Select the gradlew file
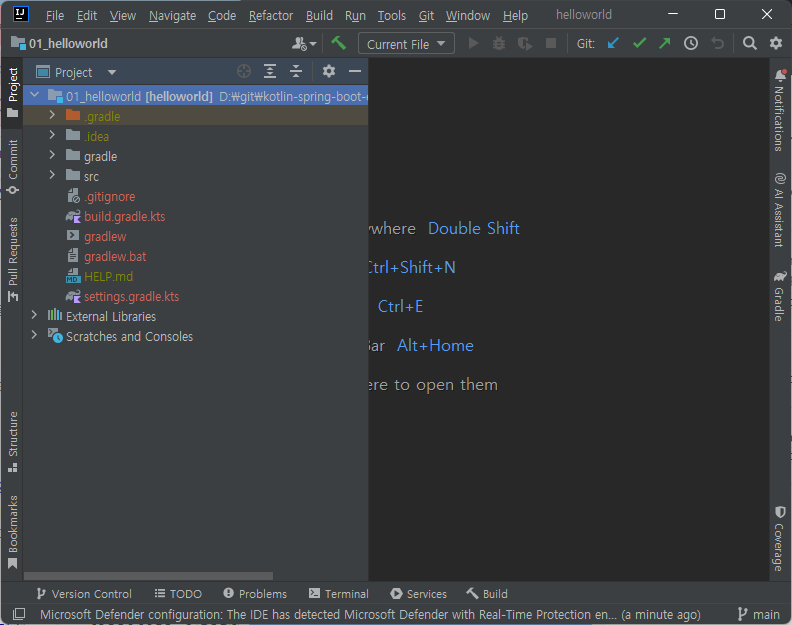Image resolution: width=792 pixels, height=625 pixels. pyautogui.click(x=105, y=236)
